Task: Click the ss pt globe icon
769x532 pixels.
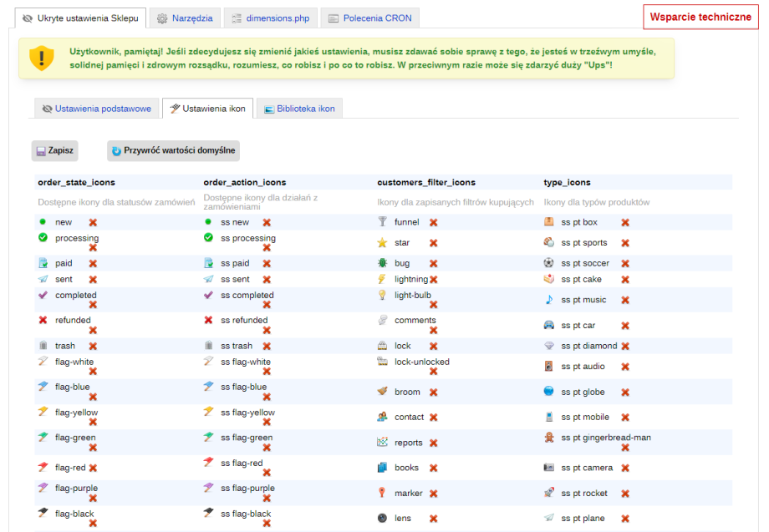Action: [549, 392]
